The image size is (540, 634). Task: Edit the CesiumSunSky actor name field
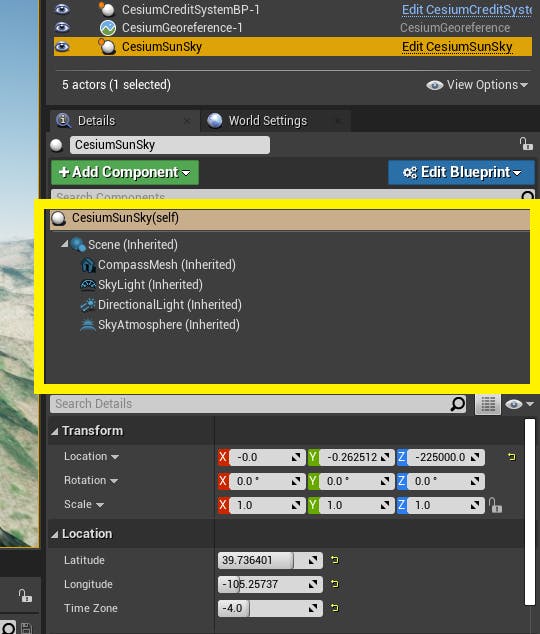point(170,145)
